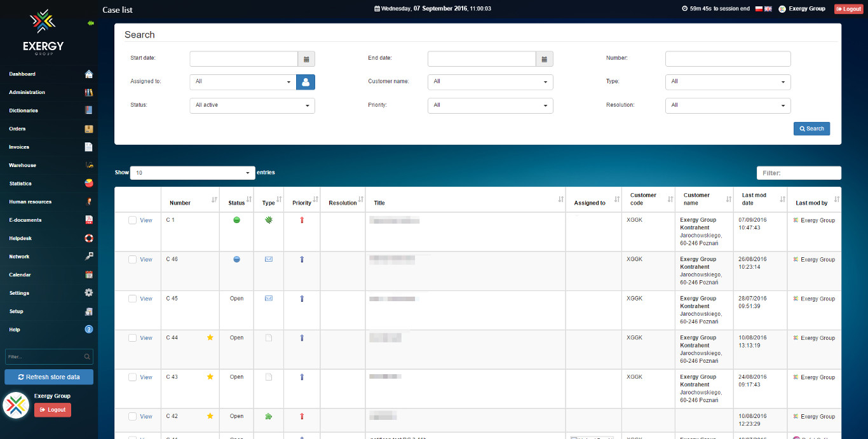Check the box for case C 44

coord(132,338)
